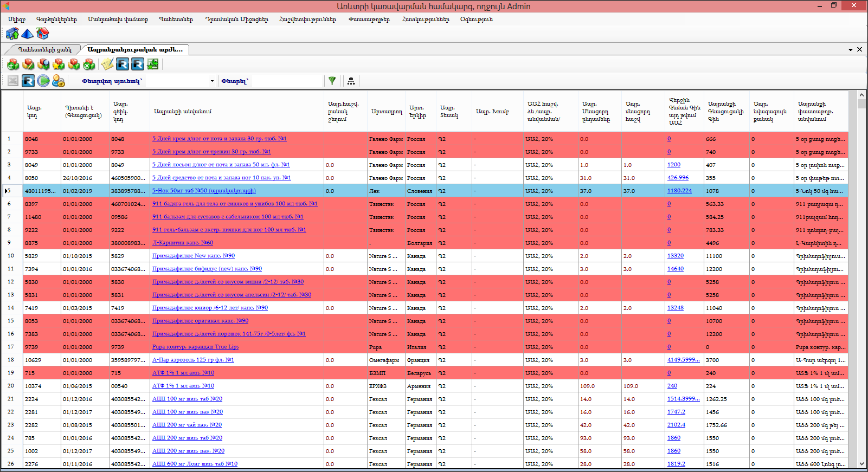Viewport: 868px width, 472px height.
Task: Open the Դրամական Միջոցներ menu
Action: pyautogui.click(x=236, y=20)
